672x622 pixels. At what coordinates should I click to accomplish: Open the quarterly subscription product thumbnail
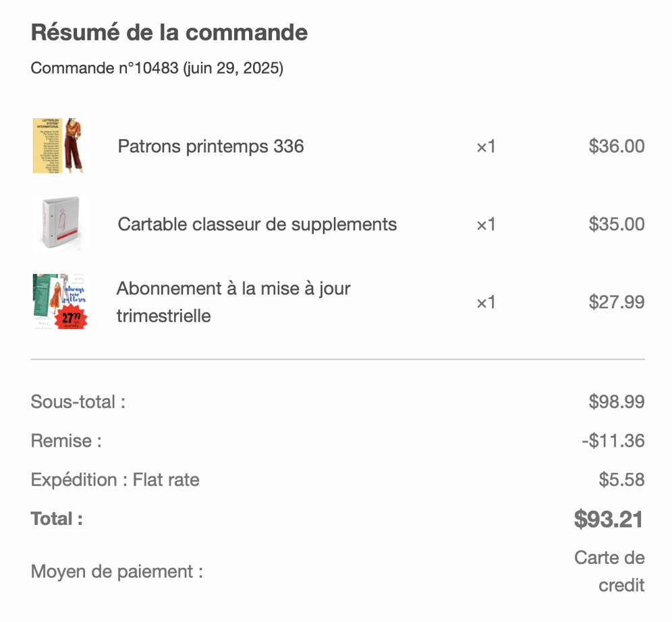tap(59, 302)
